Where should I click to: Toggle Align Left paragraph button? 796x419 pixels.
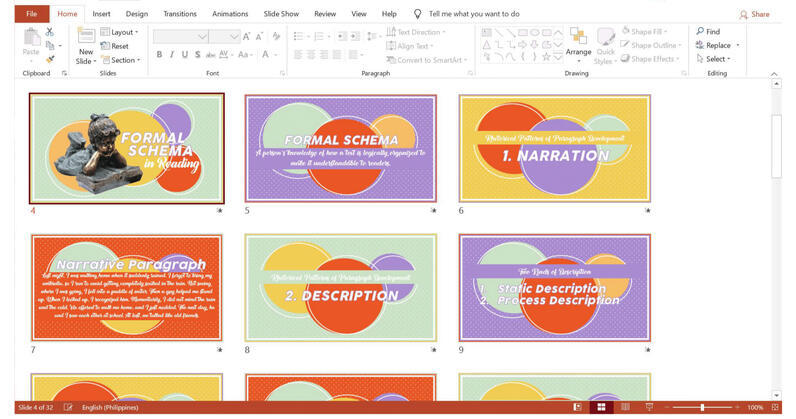298,54
